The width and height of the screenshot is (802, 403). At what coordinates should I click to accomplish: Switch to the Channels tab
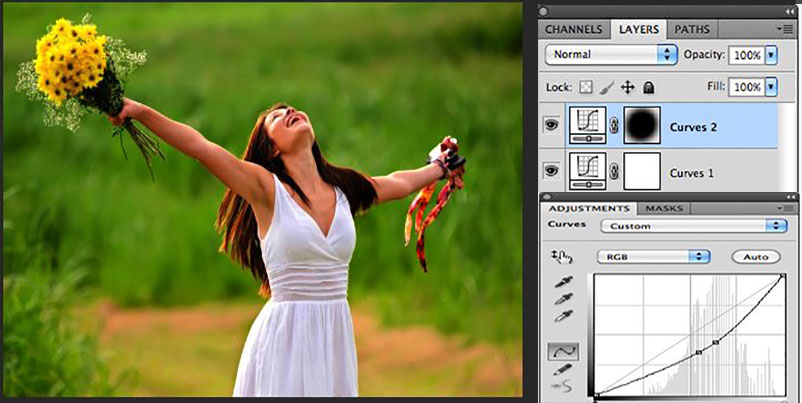(x=574, y=29)
